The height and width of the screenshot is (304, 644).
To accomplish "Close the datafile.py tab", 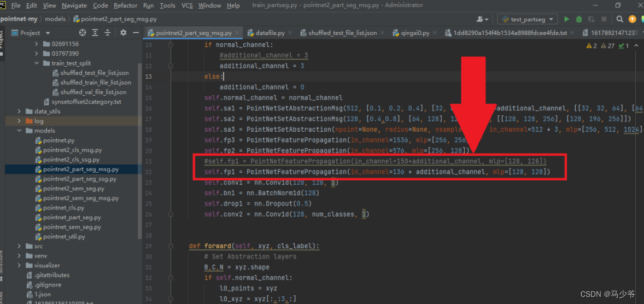I will [x=290, y=33].
